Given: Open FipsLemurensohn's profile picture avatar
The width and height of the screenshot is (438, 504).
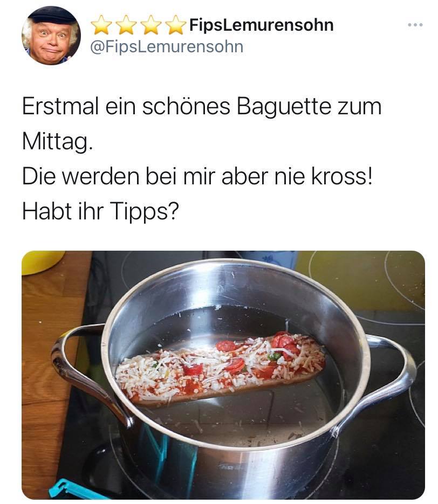Looking at the screenshot, I should [x=51, y=36].
